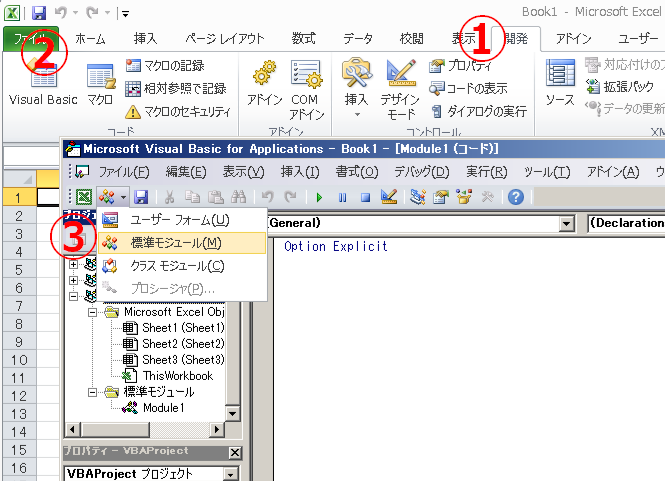Image resolution: width=665 pixels, height=481 pixels.
Task: Open the VBA デバッグ(D) menu
Action: point(422,172)
